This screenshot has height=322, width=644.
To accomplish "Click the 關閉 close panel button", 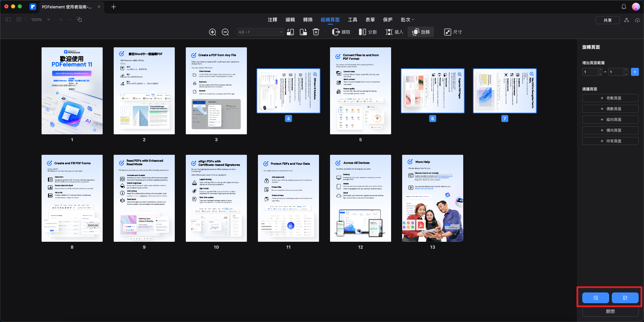I will click(x=610, y=312).
